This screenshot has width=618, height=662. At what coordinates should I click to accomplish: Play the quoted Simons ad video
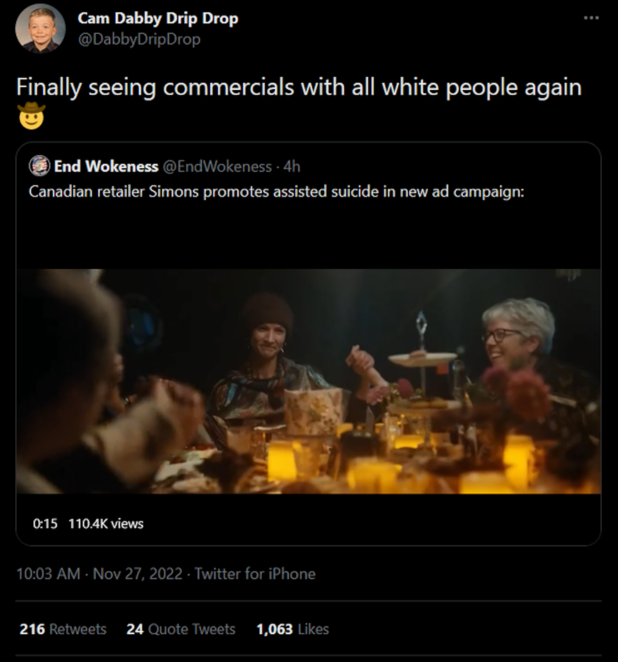pos(309,381)
